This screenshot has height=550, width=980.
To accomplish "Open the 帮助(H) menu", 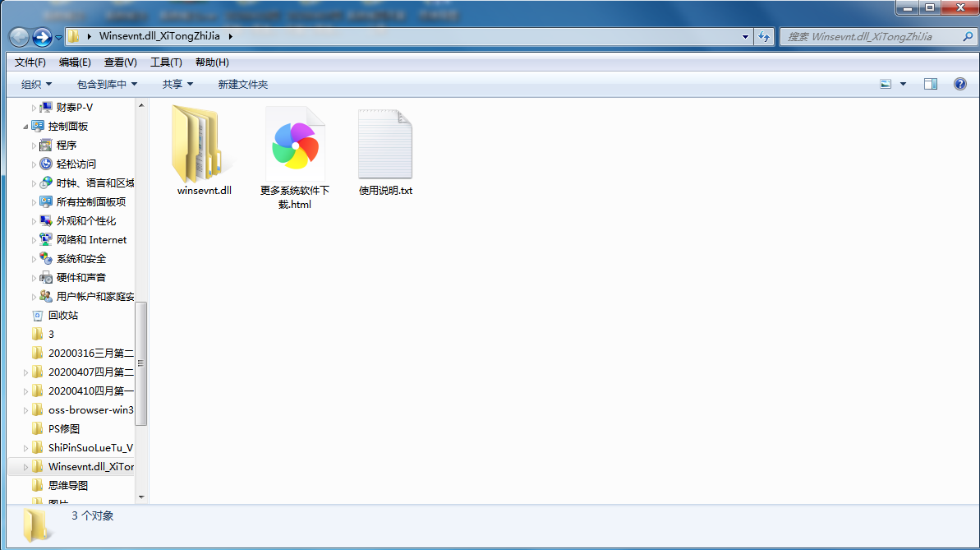I will 212,62.
